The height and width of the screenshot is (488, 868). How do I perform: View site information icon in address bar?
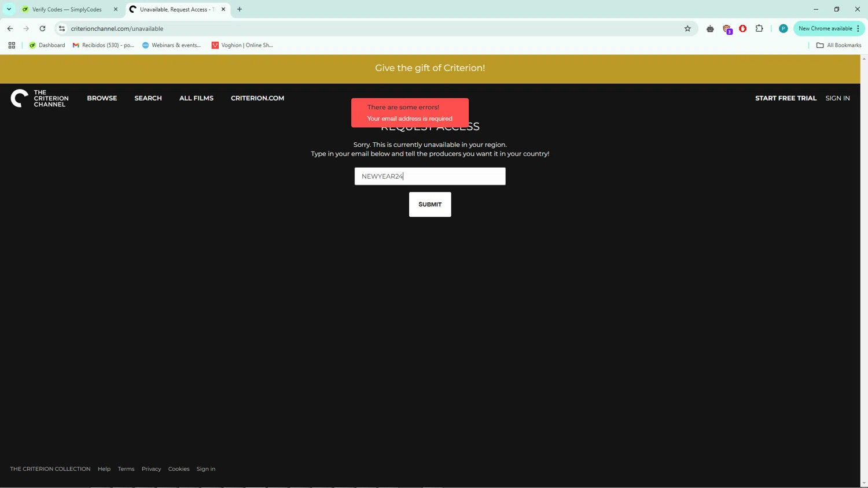point(62,28)
